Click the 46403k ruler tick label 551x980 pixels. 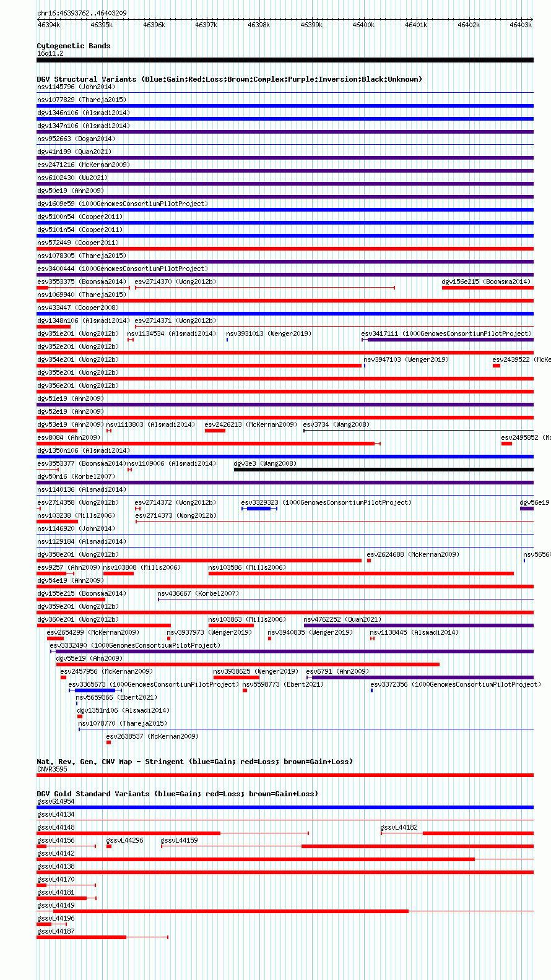coord(521,25)
